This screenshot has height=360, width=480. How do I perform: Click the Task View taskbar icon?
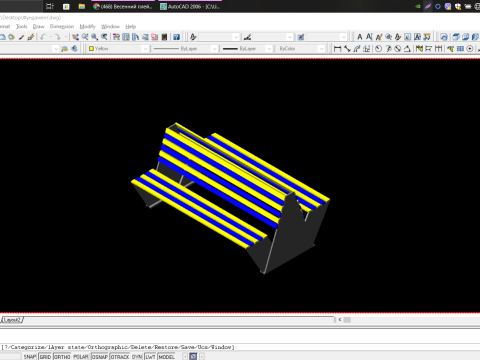50,6
